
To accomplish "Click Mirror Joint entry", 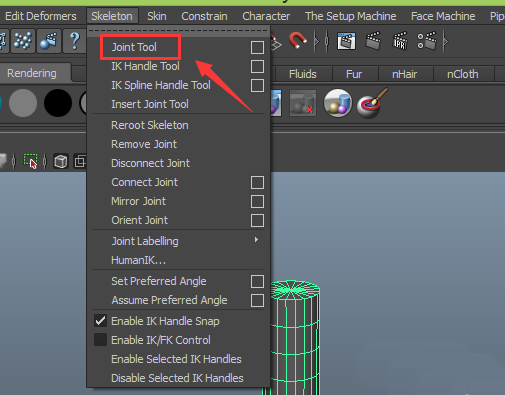I will (138, 201).
